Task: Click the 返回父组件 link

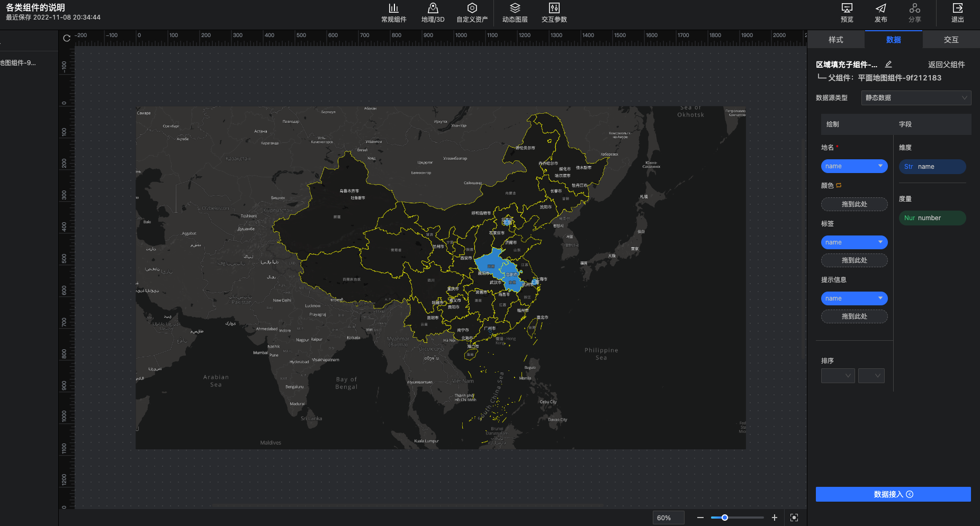Action: point(946,65)
